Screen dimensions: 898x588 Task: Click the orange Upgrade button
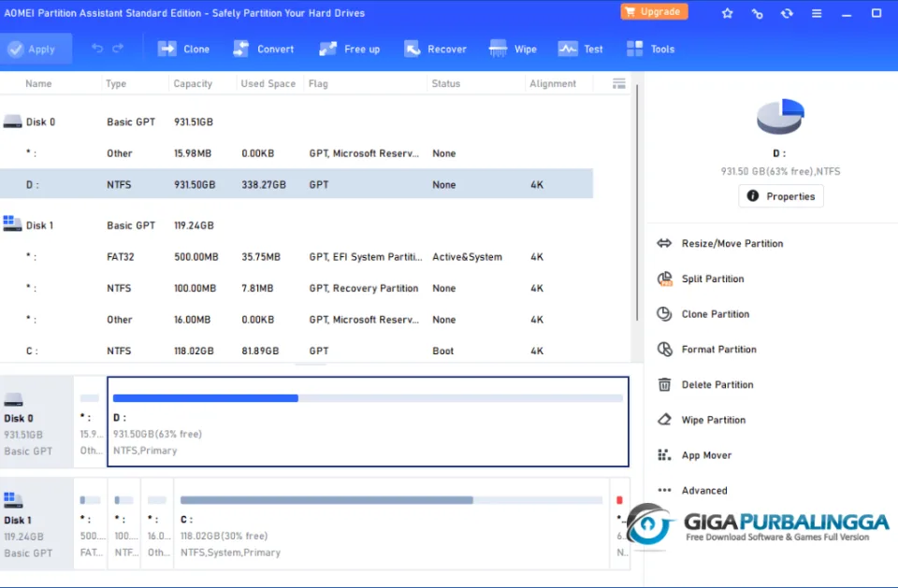[x=654, y=11]
